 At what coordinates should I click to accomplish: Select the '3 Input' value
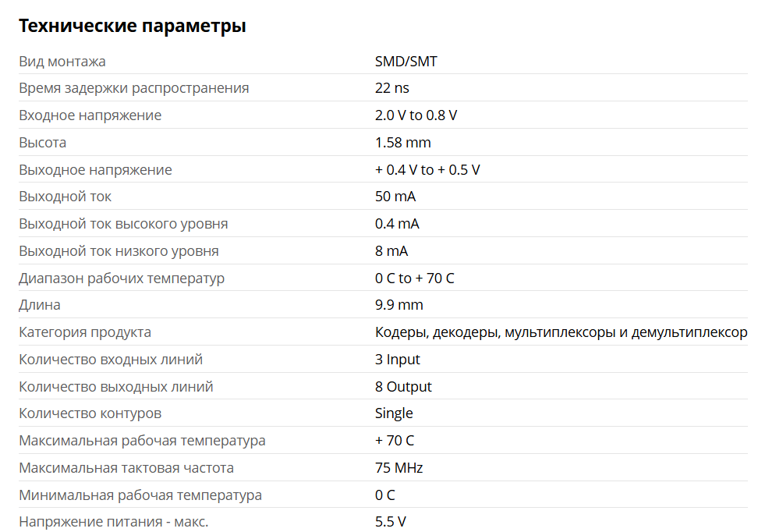pyautogui.click(x=397, y=360)
